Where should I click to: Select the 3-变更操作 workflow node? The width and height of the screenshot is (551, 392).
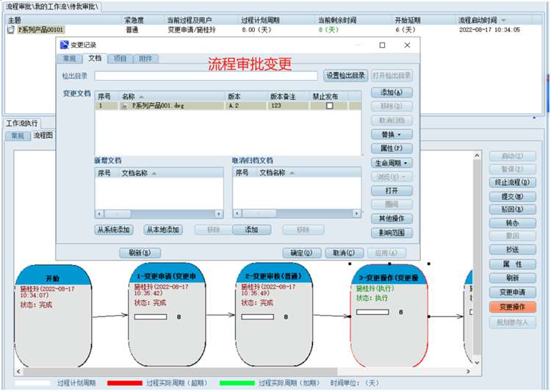point(388,314)
